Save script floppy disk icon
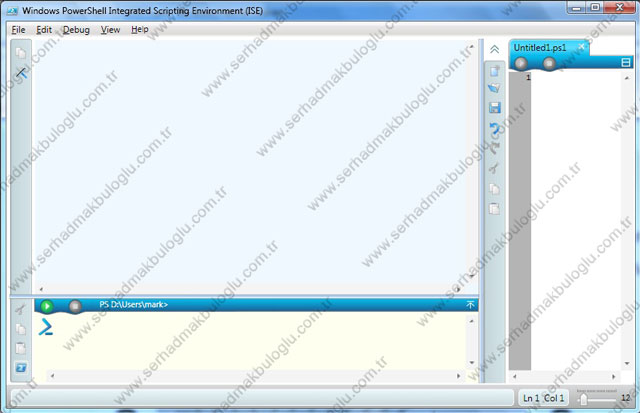The width and height of the screenshot is (640, 413). point(494,108)
